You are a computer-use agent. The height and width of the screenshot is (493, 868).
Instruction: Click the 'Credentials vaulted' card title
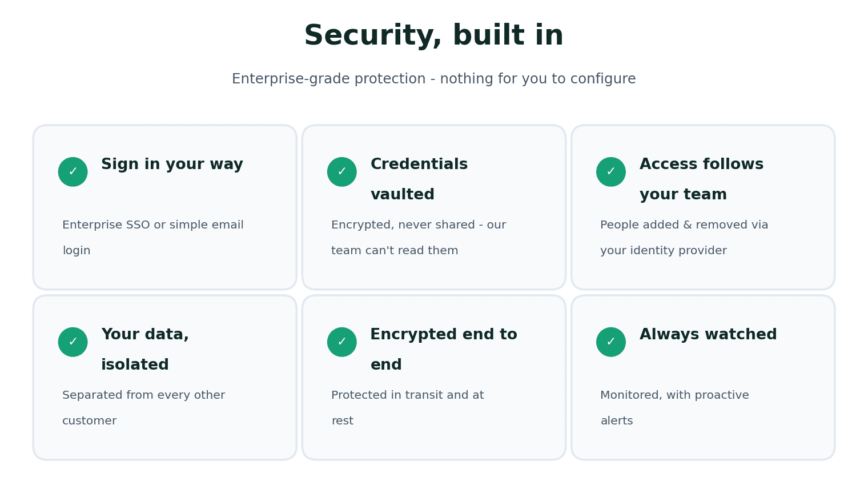coord(419,179)
